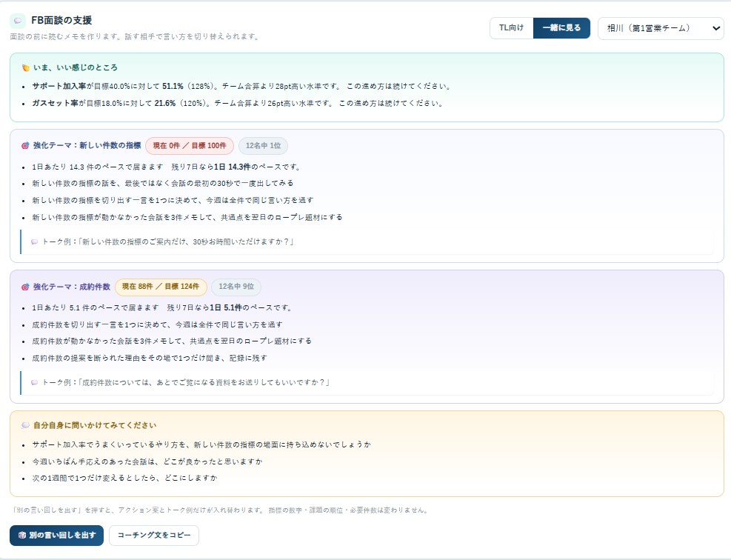This screenshot has width=731, height=560.
Task: Click the 12名中 1位 rank badge
Action: (x=263, y=145)
